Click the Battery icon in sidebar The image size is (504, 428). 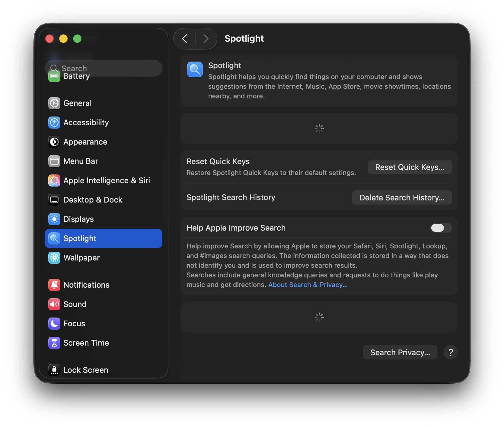(x=54, y=76)
